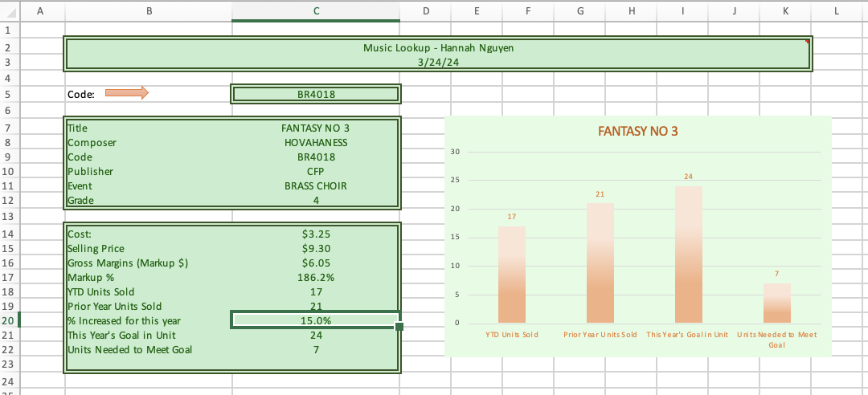Select the Markup % value 186.2%
Image resolution: width=868 pixels, height=395 pixels.
click(x=316, y=278)
